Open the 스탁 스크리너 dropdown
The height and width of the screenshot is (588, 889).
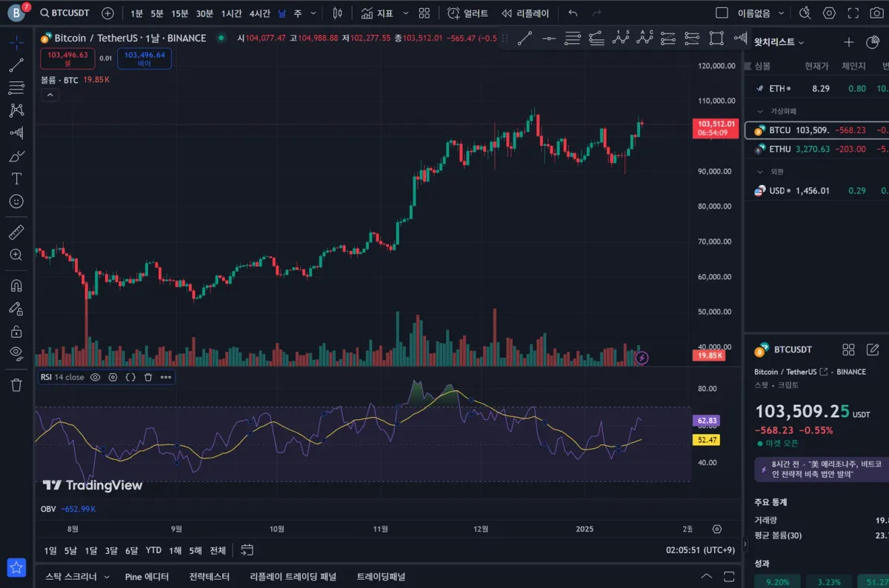[x=78, y=577]
